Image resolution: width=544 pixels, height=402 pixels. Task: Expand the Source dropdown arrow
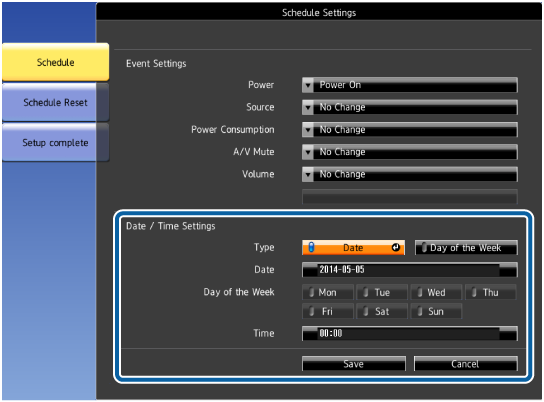coord(308,107)
